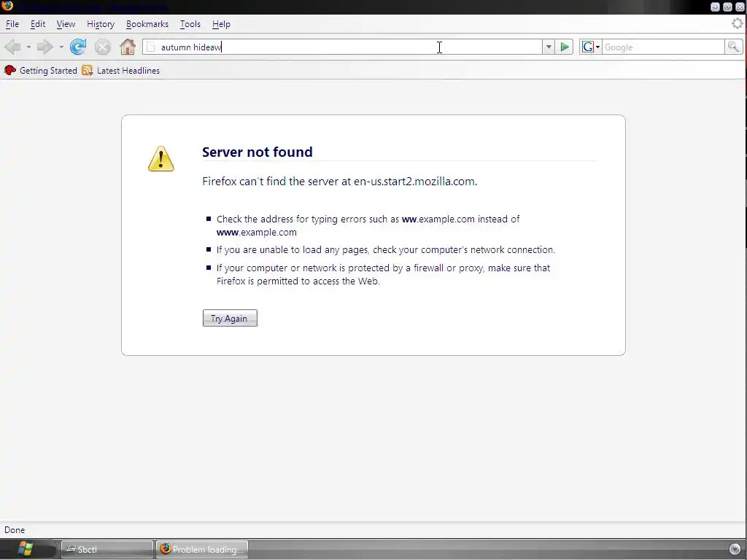This screenshot has height=560, width=747.
Task: Click the green Go arrow button
Action: tap(565, 47)
